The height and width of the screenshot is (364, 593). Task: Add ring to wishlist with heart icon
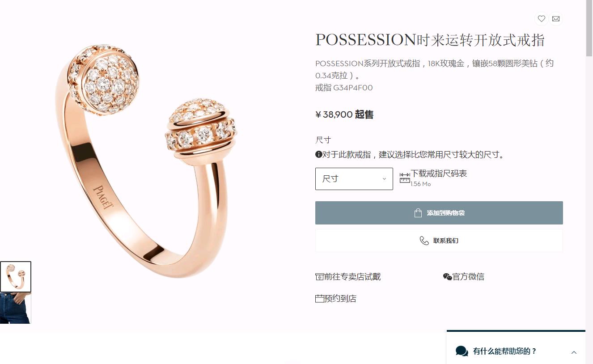point(541,19)
